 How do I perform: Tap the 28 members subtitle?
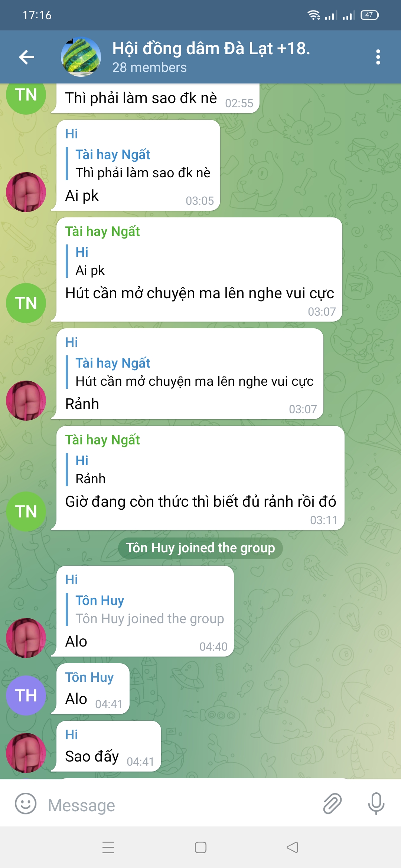[149, 68]
